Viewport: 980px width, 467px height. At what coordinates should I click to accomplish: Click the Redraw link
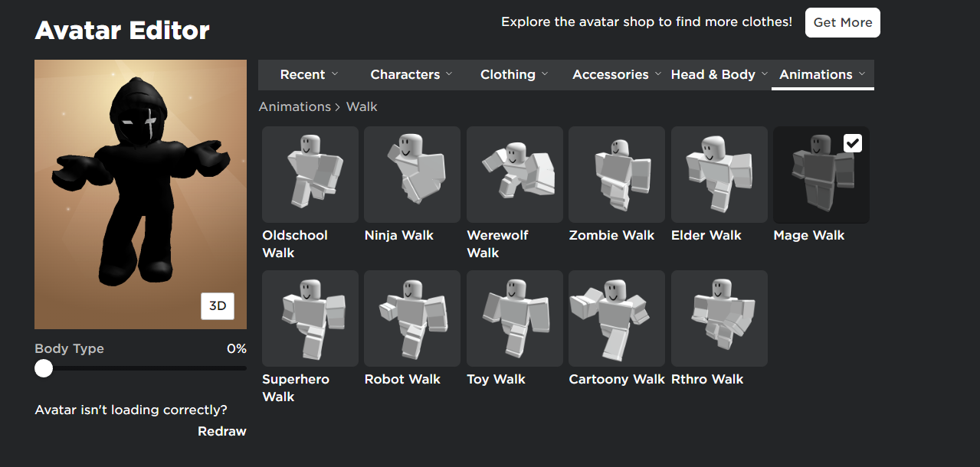[222, 432]
